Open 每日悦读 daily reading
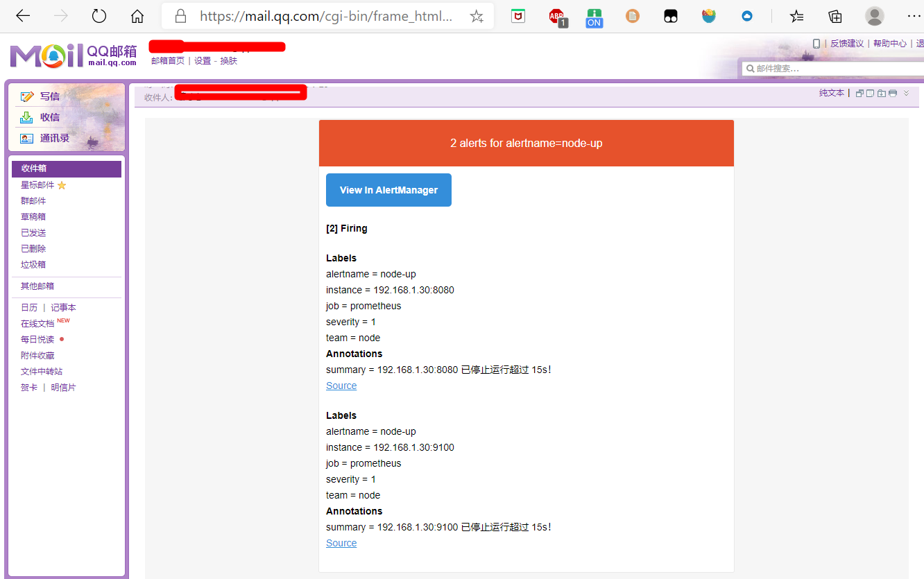 [x=37, y=340]
